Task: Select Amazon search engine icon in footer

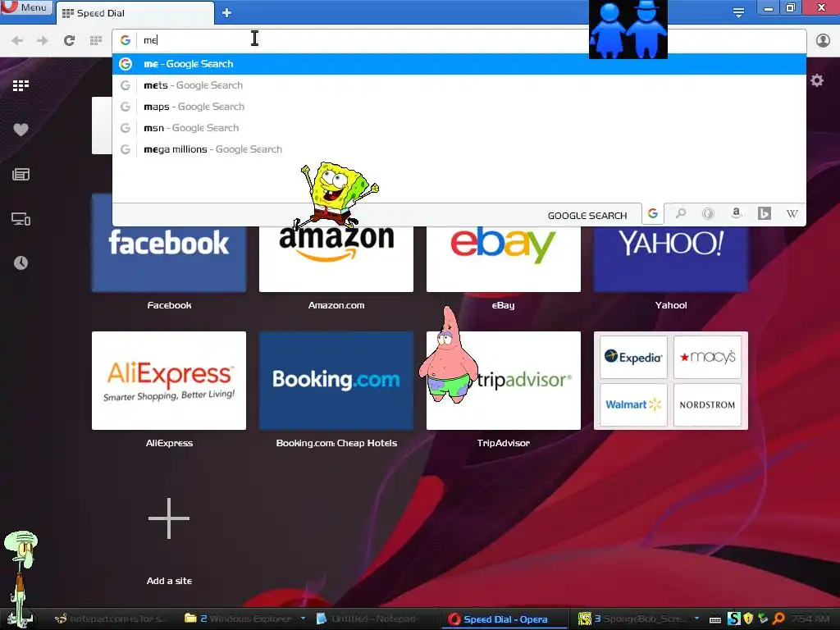Action: point(737,214)
